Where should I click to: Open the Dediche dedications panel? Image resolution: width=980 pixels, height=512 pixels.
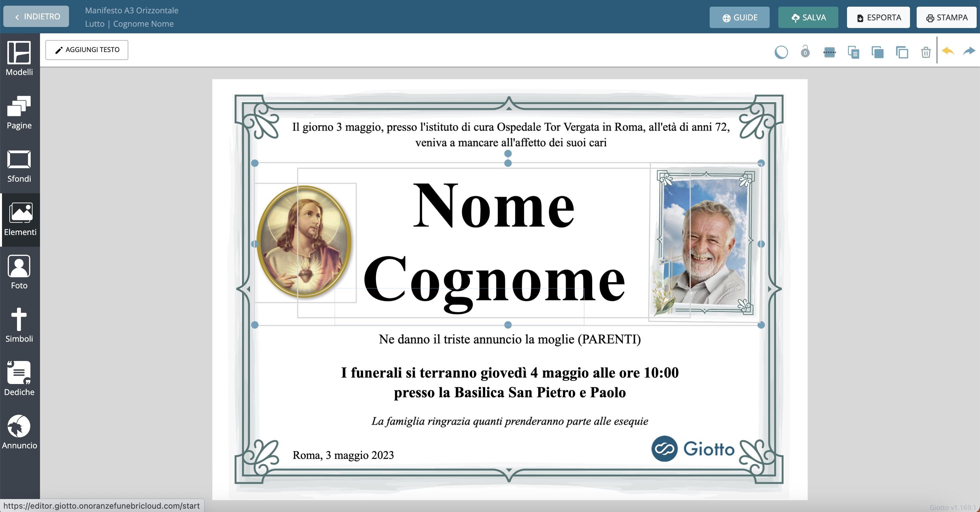[x=19, y=378]
